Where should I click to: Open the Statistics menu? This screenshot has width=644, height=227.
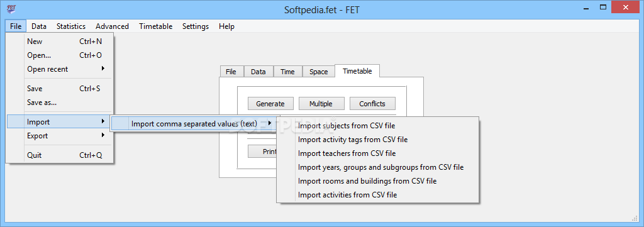coord(71,26)
